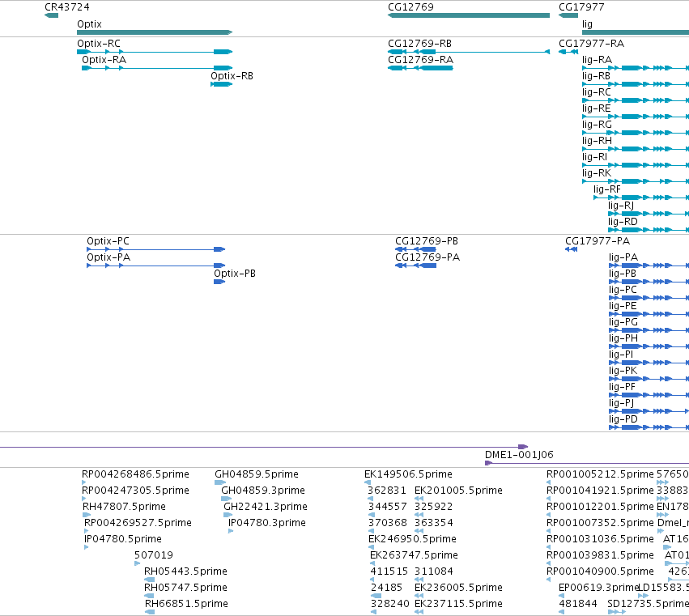Select the EK246950.5prime EST label

413,540
